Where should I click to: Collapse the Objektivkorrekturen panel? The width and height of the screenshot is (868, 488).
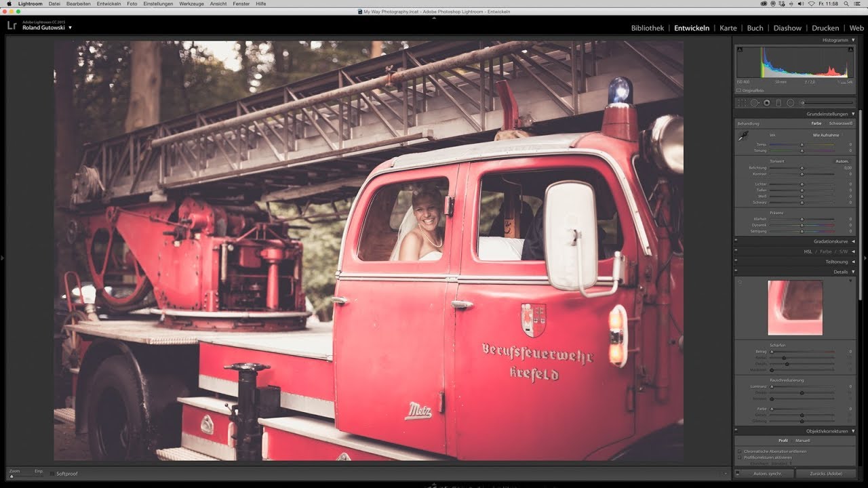[x=853, y=431]
